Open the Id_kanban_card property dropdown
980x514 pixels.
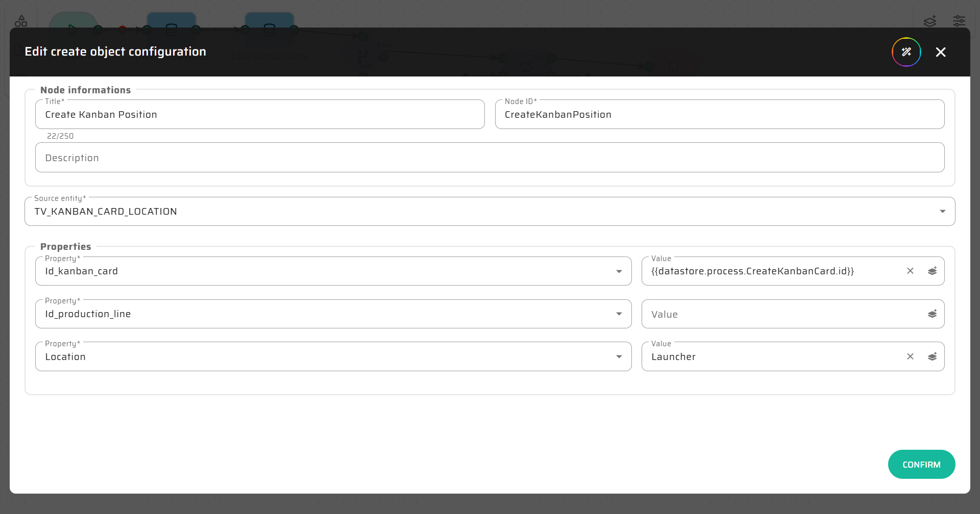click(619, 271)
